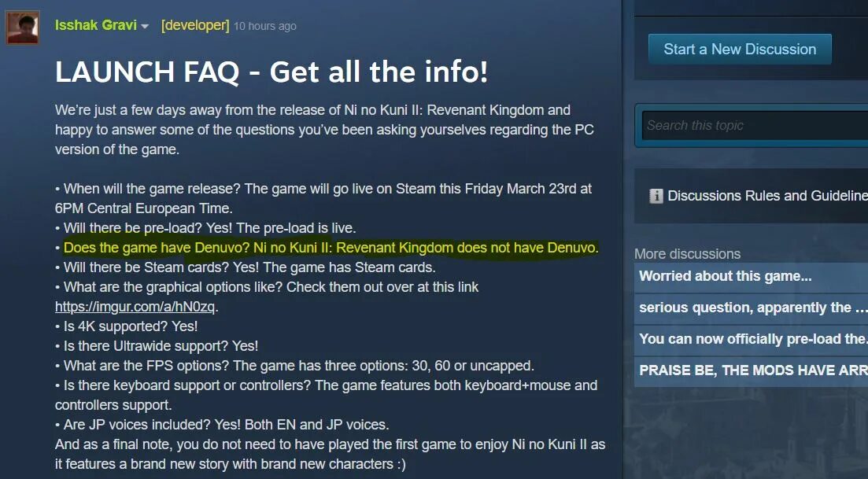Viewport: 868px width, 479px height.
Task: Open the Isshak Gravi username link
Action: coord(95,25)
